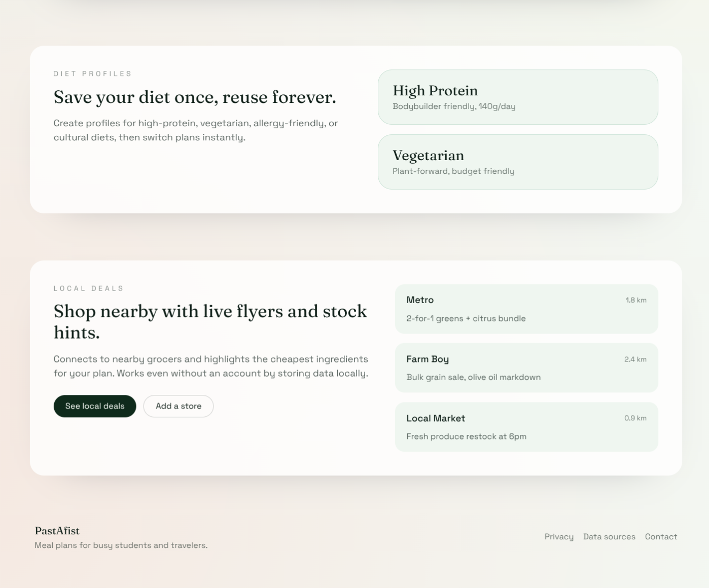Click the tagline Meal plans for busy students
709x588 pixels.
tap(121, 545)
